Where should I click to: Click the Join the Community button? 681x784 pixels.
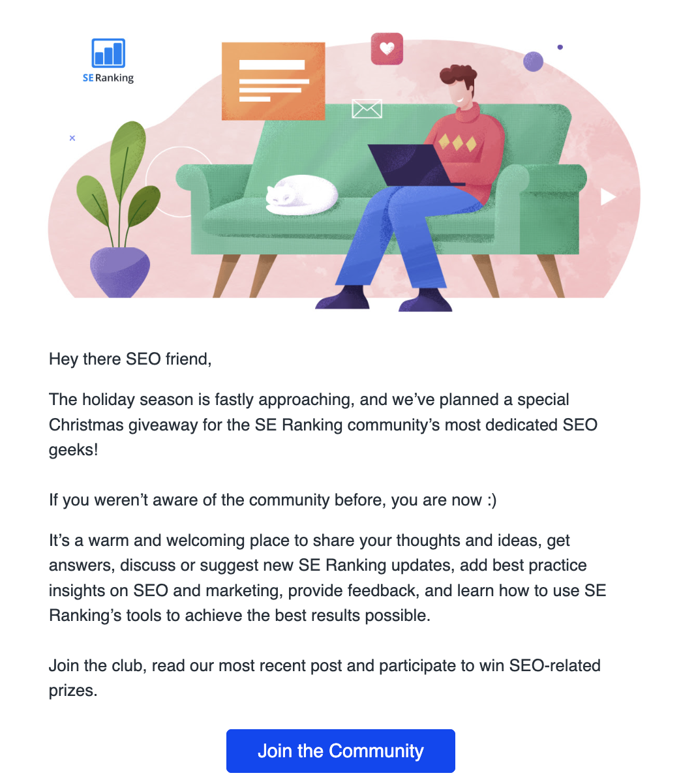pos(340,751)
